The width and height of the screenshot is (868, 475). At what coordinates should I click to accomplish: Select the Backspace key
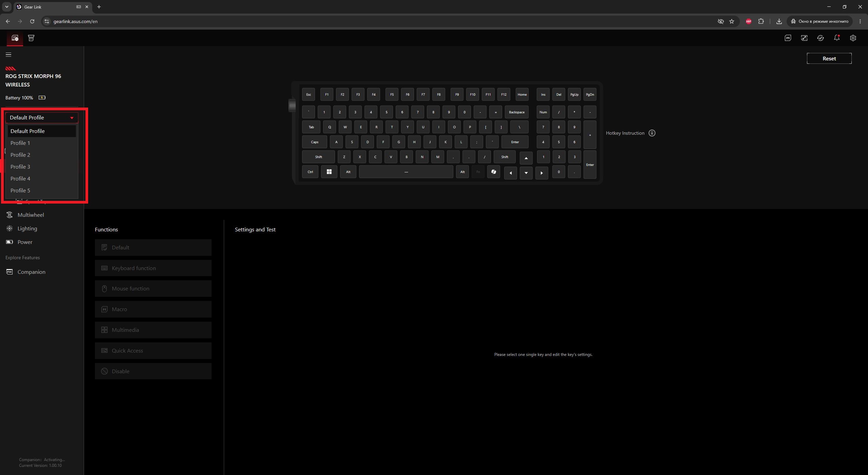[517, 112]
